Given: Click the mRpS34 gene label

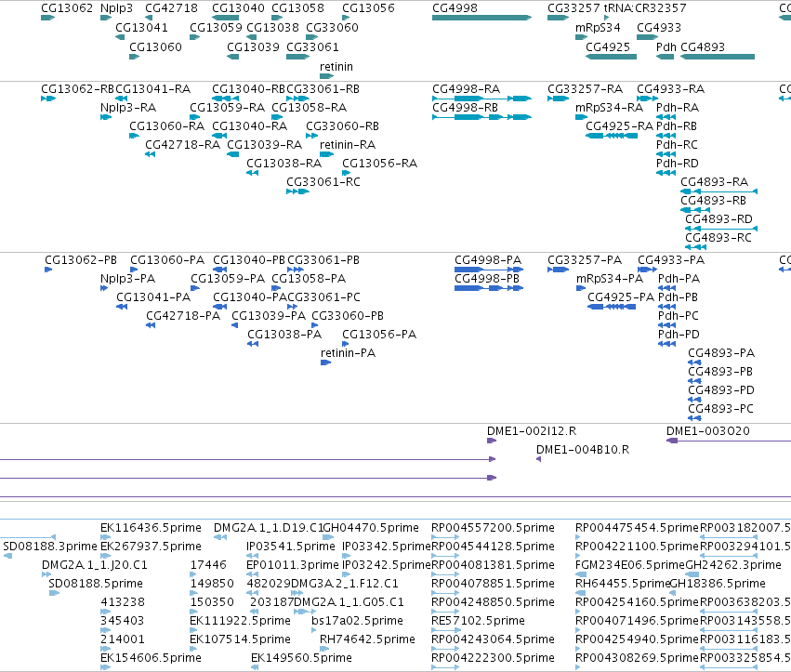Looking at the screenshot, I should coord(598,27).
